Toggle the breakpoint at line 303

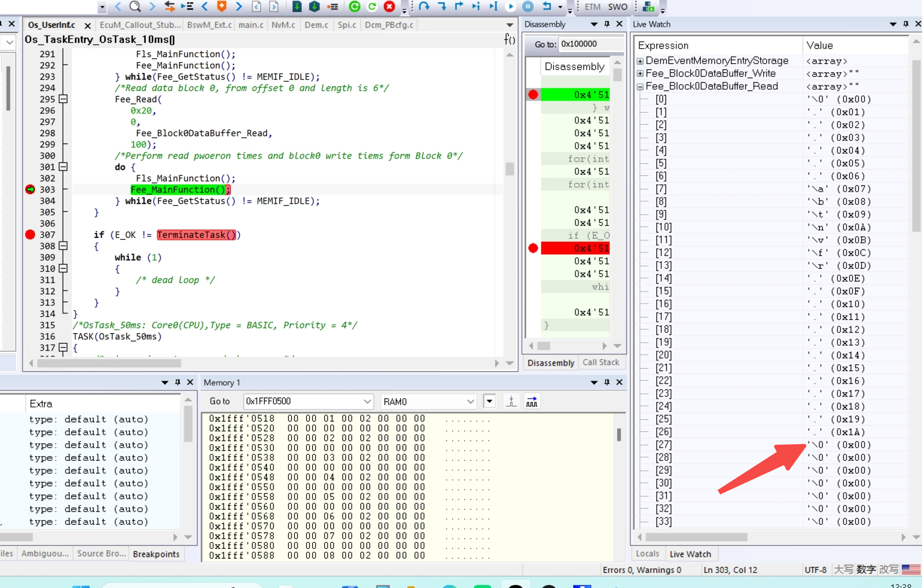[x=30, y=190]
